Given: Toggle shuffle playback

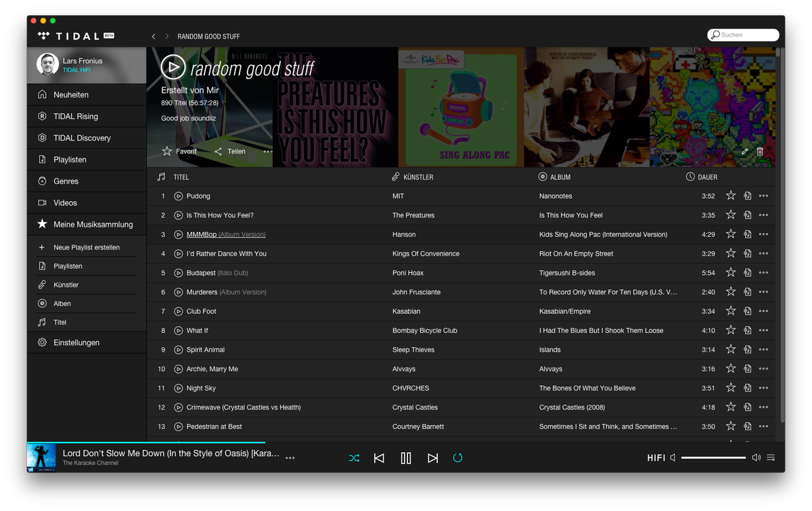Looking at the screenshot, I should click(x=354, y=458).
